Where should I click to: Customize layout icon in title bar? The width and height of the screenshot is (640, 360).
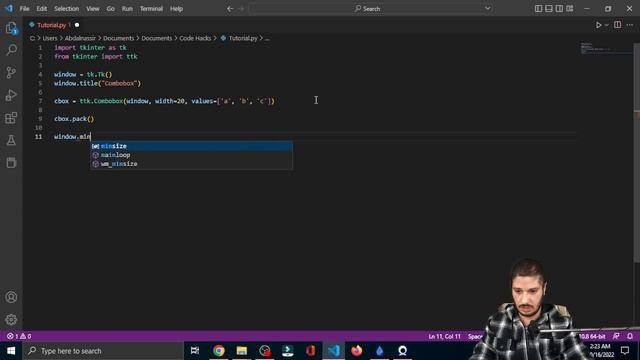570,9
